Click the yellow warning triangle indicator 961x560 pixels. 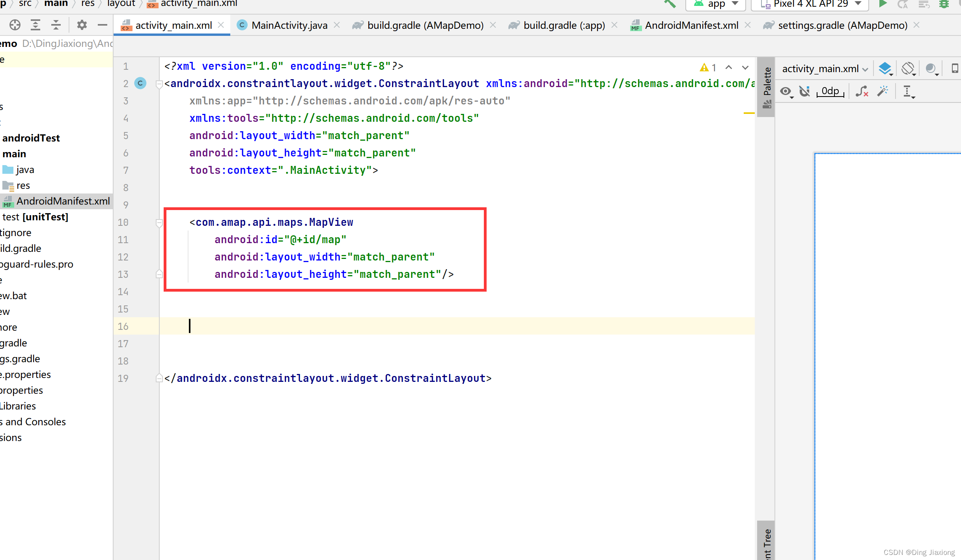pos(704,67)
